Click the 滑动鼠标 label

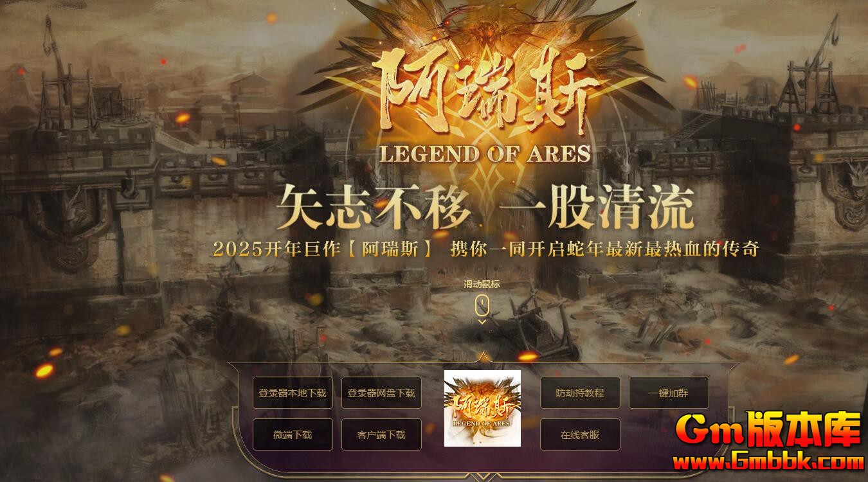tap(482, 284)
